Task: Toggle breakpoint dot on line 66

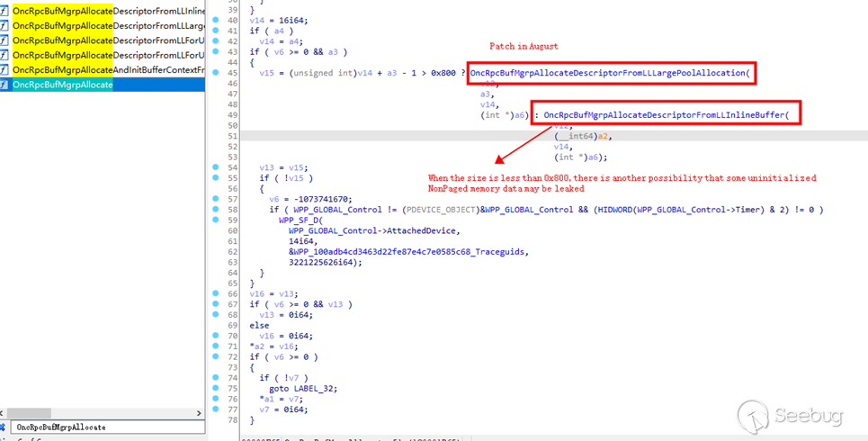Action: pyautogui.click(x=215, y=293)
